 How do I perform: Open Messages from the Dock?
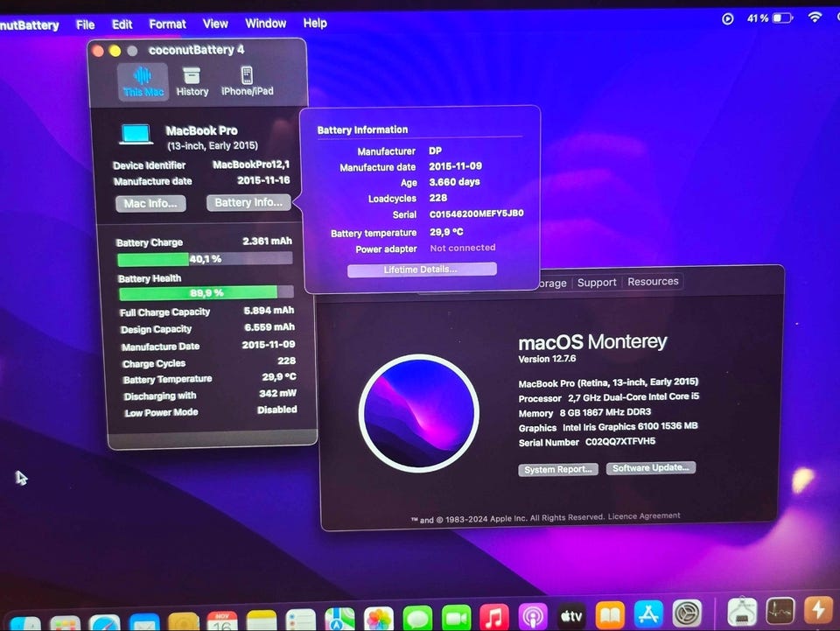(417, 618)
